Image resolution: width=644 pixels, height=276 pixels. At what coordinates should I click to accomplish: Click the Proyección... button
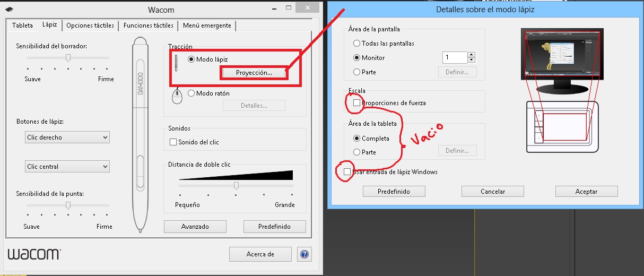point(254,73)
